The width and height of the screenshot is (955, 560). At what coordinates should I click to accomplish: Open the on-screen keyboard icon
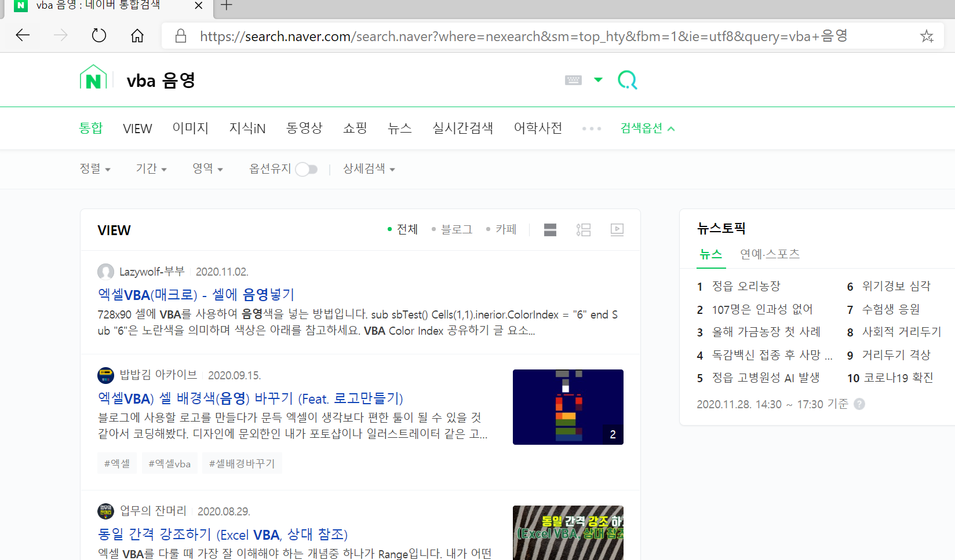(x=573, y=80)
